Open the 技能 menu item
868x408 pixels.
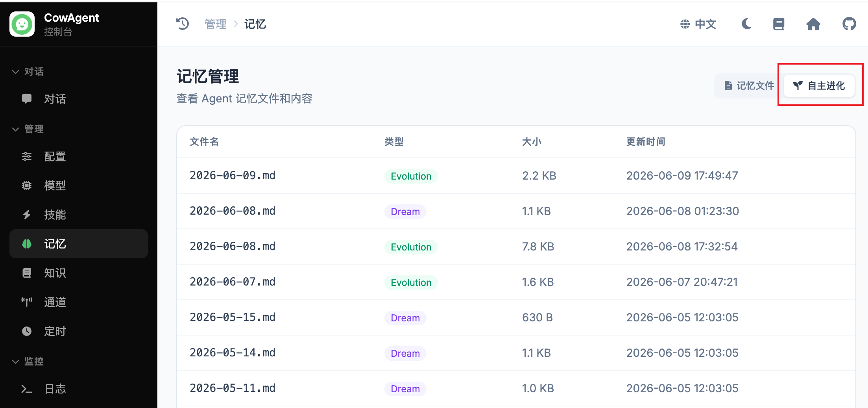click(x=79, y=215)
